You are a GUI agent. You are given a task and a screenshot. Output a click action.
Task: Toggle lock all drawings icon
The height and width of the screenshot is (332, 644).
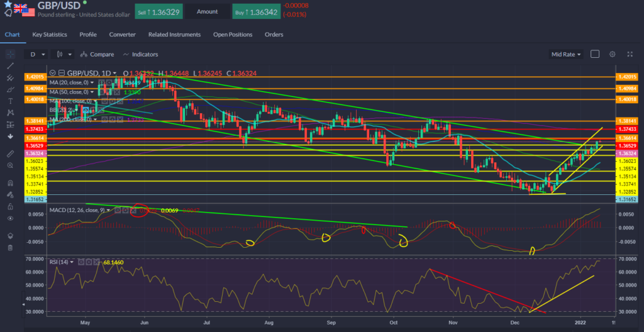click(x=9, y=206)
